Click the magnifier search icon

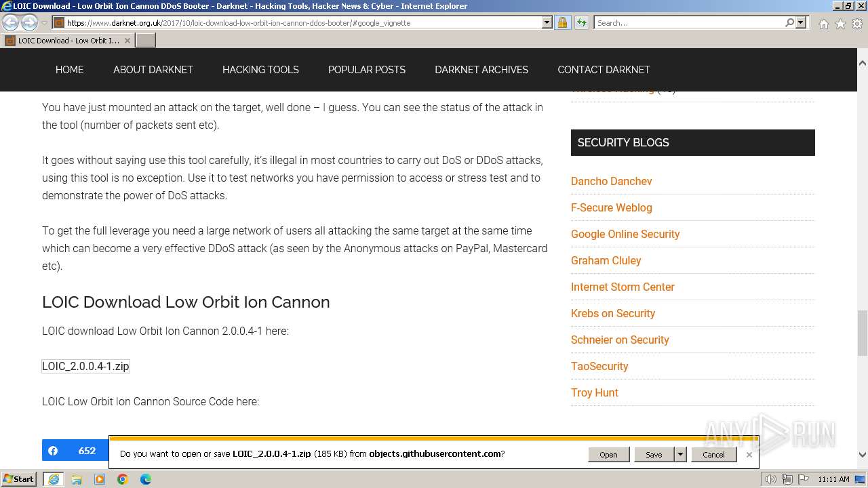tap(789, 22)
